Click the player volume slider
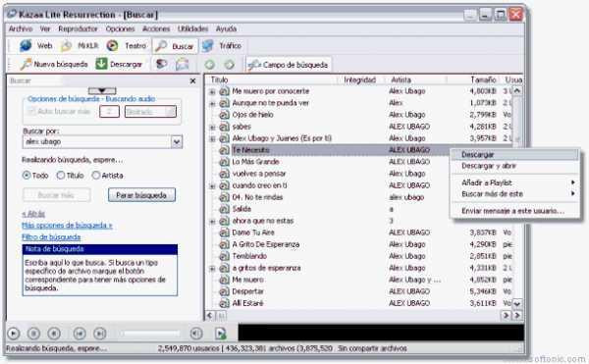The width and height of the screenshot is (589, 364). point(150,334)
